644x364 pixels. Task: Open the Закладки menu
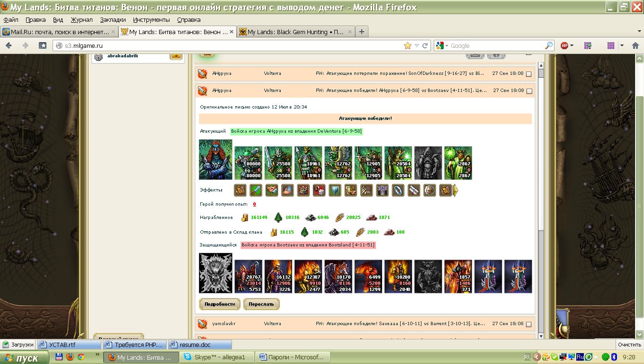tap(113, 20)
